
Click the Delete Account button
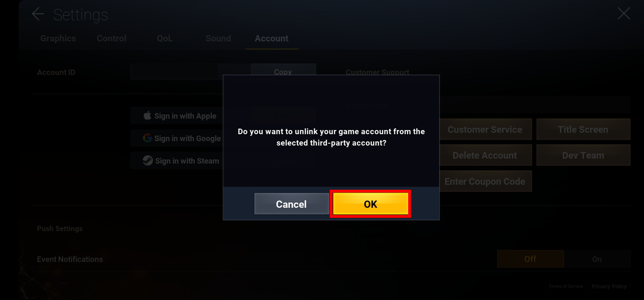486,155
